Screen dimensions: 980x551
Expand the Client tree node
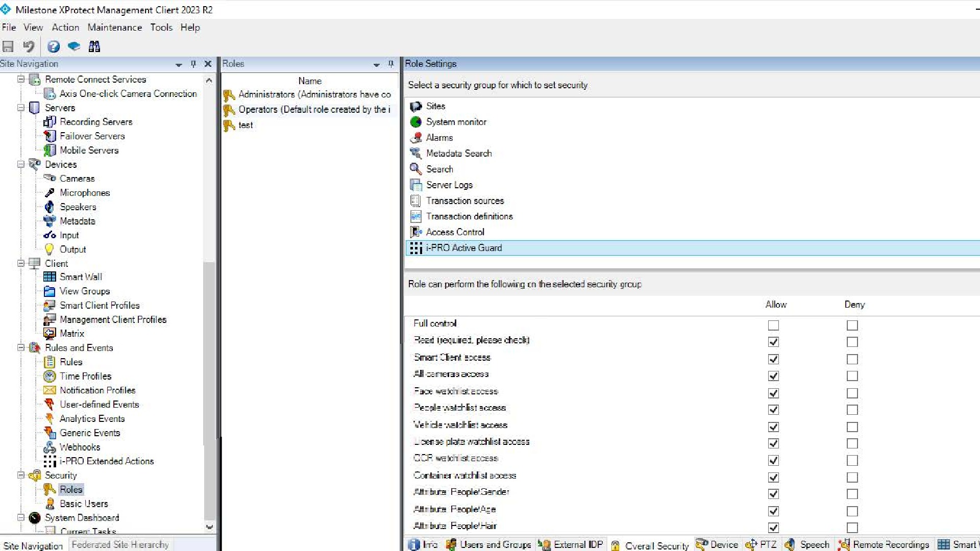pos(21,263)
